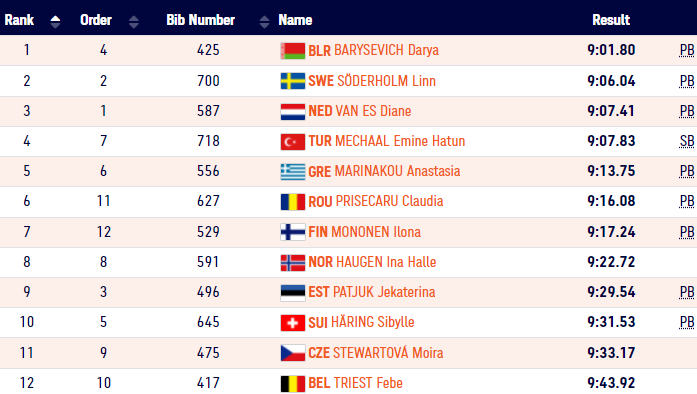Screen dimensions: 697x394
Task: Click the Name column header
Action: pyautogui.click(x=295, y=20)
